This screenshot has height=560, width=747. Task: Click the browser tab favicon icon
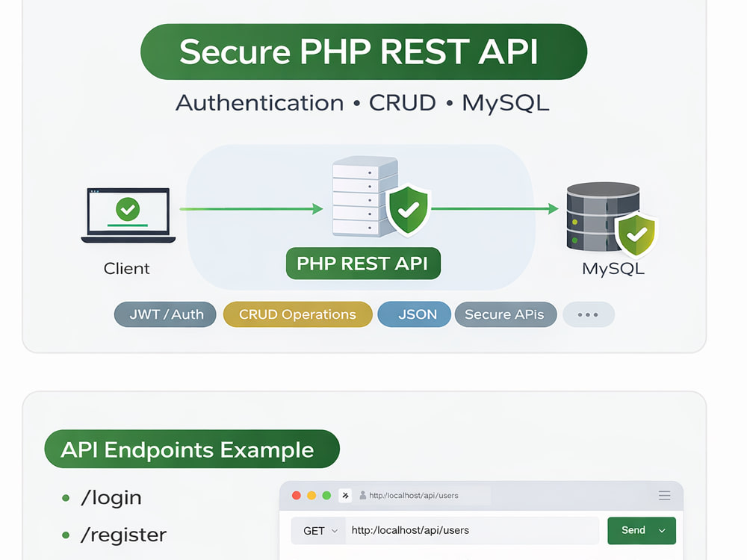point(345,495)
